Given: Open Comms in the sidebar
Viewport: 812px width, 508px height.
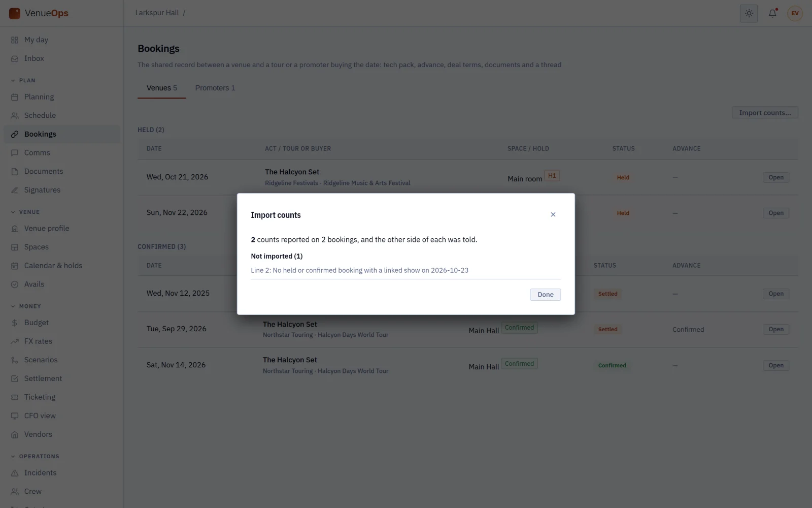Looking at the screenshot, I should pos(62,153).
